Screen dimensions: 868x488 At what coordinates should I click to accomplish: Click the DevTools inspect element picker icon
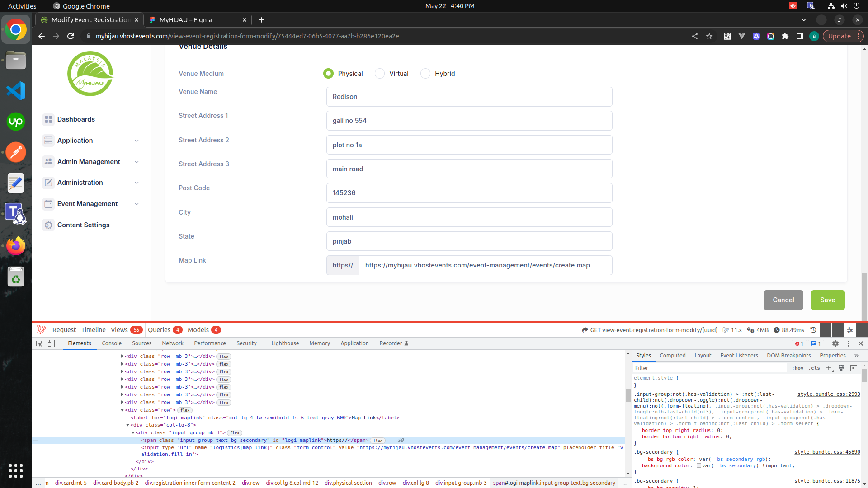pyautogui.click(x=39, y=343)
